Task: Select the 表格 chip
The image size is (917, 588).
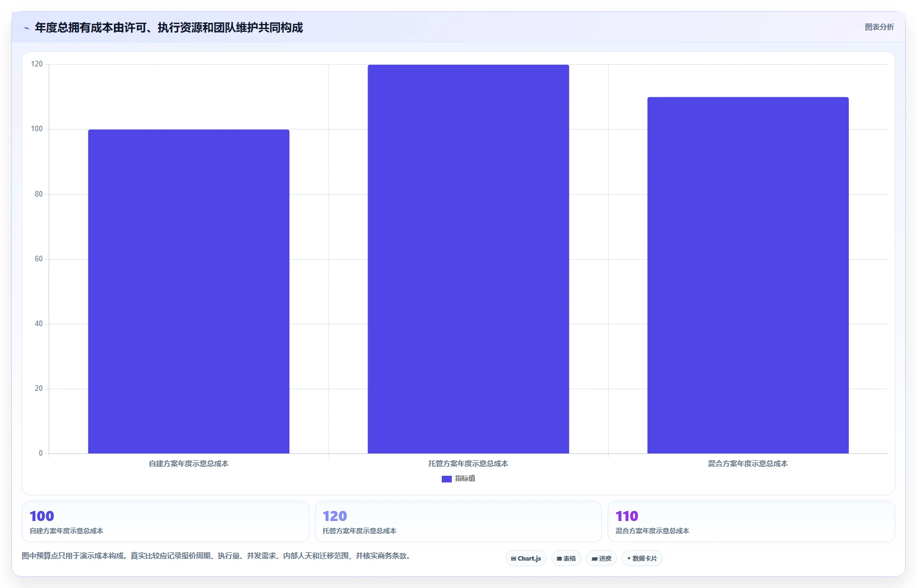Action: [x=566, y=558]
